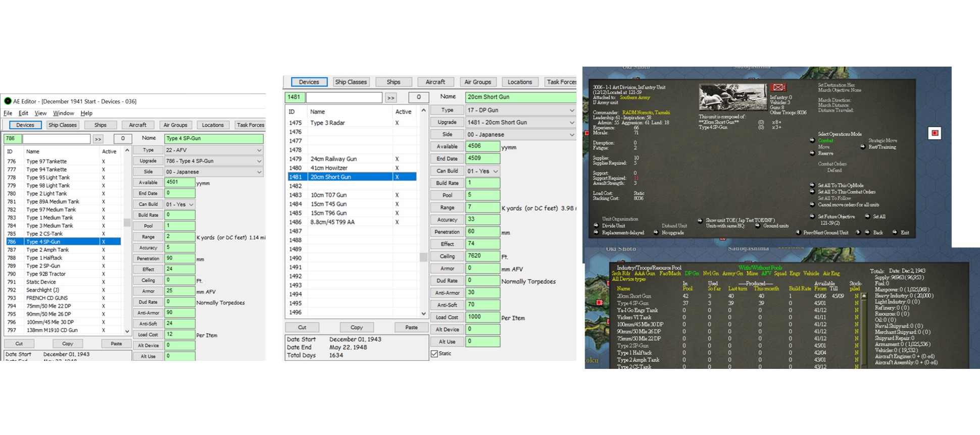
Task: Click arrow icon for Cancel move orders for all units
Action: pyautogui.click(x=812, y=204)
